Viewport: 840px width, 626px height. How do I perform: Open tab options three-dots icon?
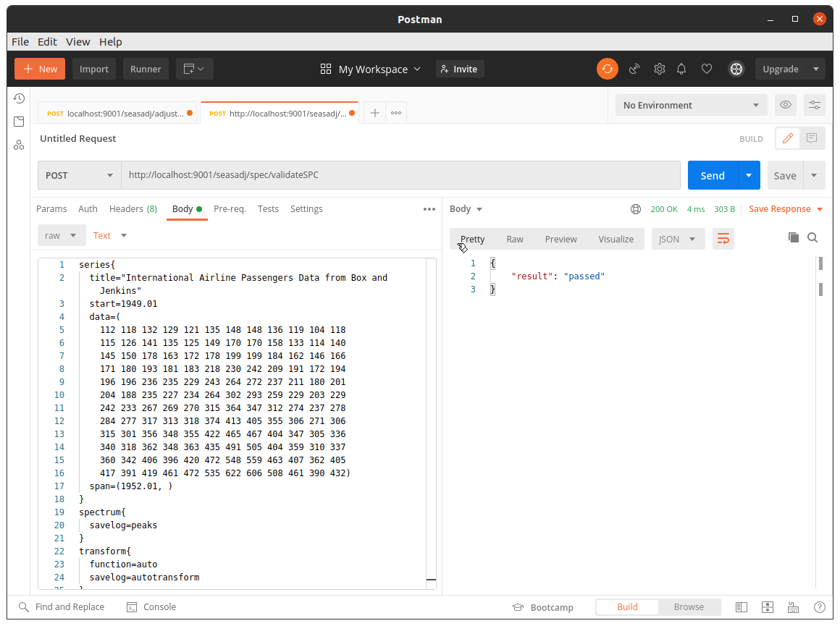point(396,113)
